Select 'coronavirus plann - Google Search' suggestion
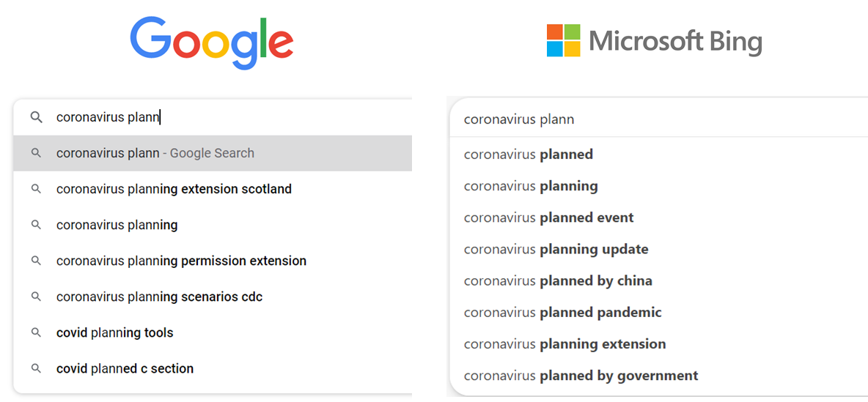 [155, 153]
